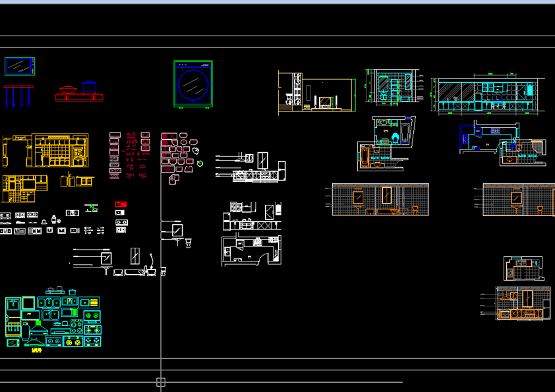Pick the solid red sink symbol
This screenshot has width=555, height=392.
tap(121, 204)
